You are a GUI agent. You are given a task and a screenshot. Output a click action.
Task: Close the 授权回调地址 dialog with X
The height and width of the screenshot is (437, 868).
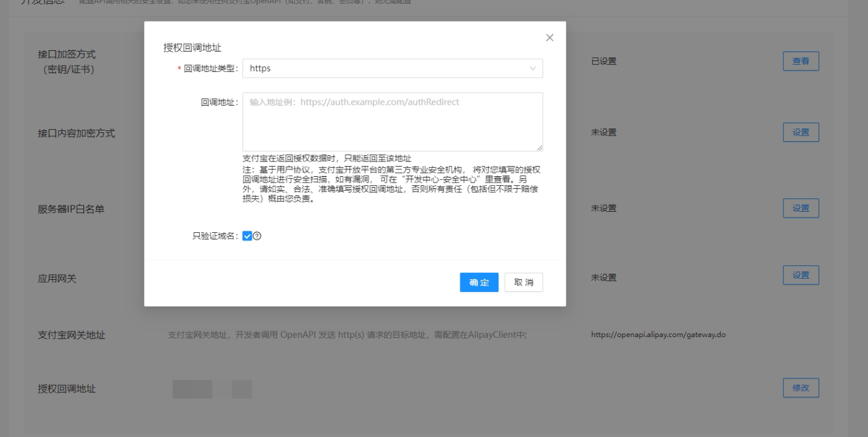tap(550, 38)
